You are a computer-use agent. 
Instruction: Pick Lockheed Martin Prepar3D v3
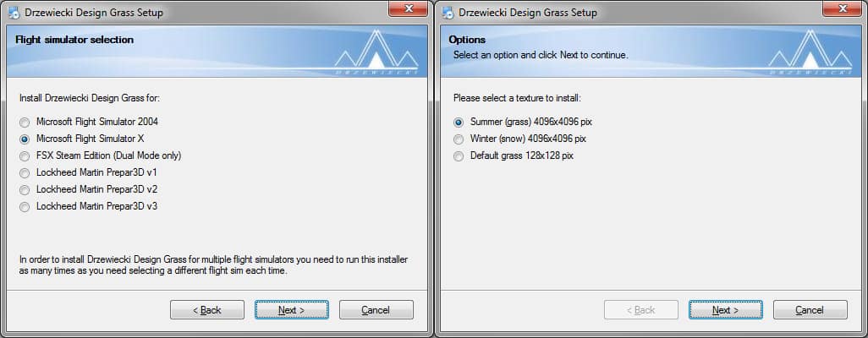click(x=25, y=207)
